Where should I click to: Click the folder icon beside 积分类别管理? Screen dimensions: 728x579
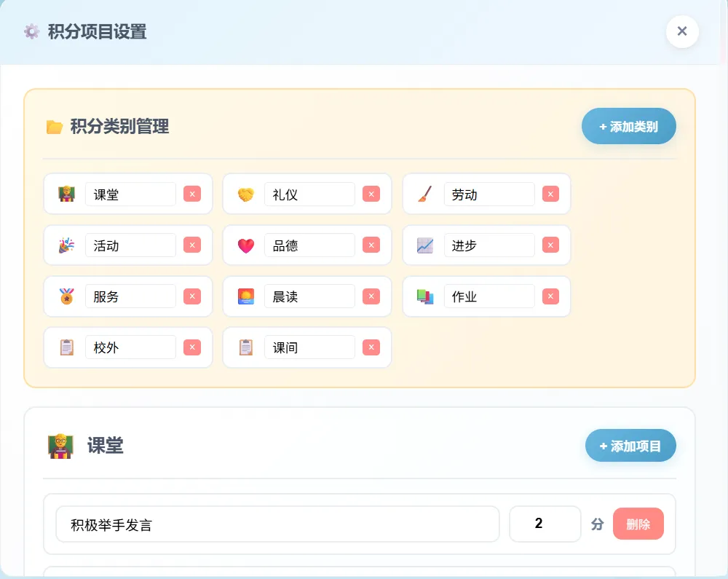coord(55,126)
